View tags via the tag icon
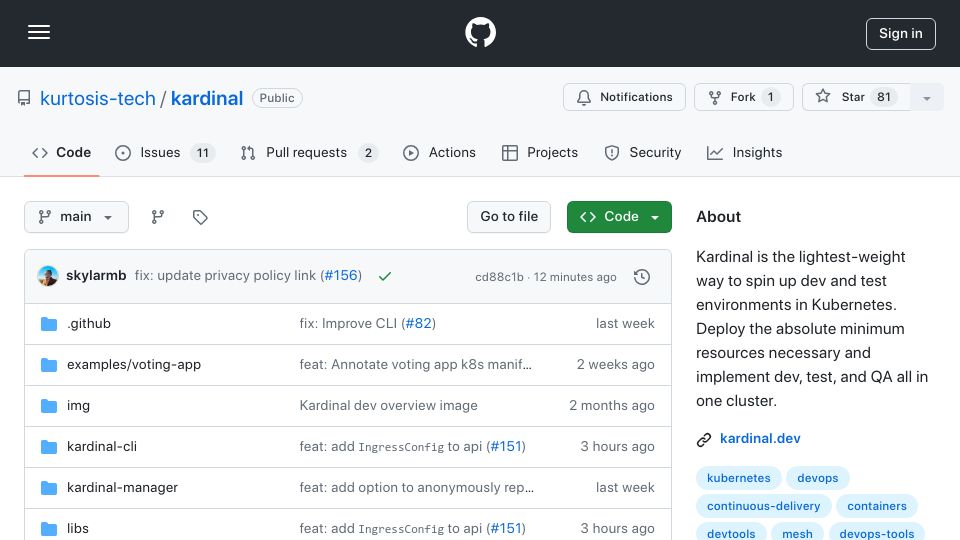 tap(200, 217)
